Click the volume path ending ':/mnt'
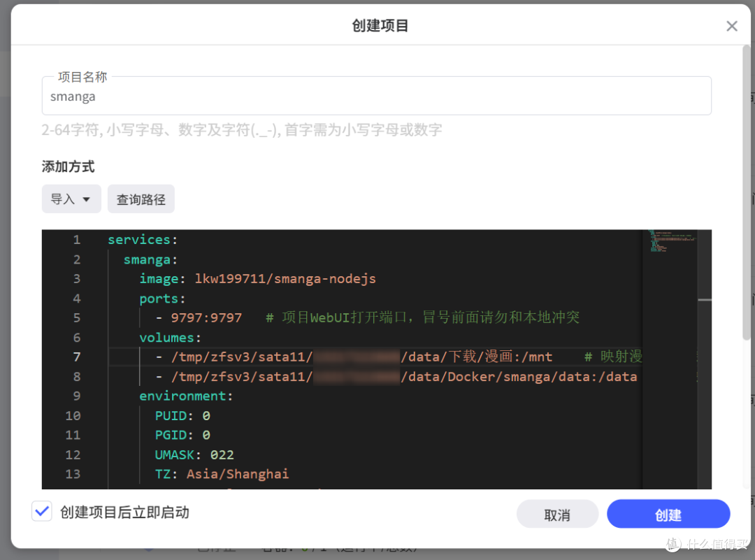Screen dimensions: 755x560 click(361, 357)
